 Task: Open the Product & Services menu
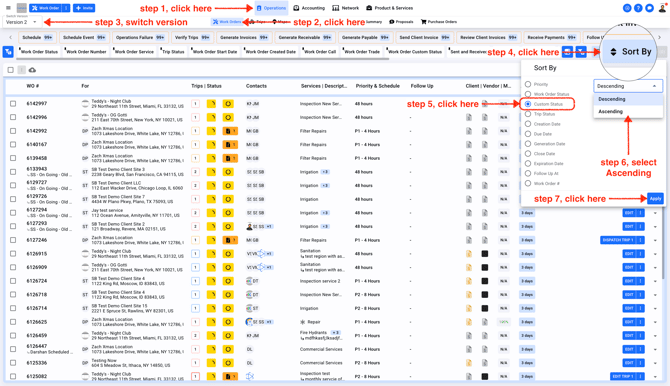(x=390, y=8)
